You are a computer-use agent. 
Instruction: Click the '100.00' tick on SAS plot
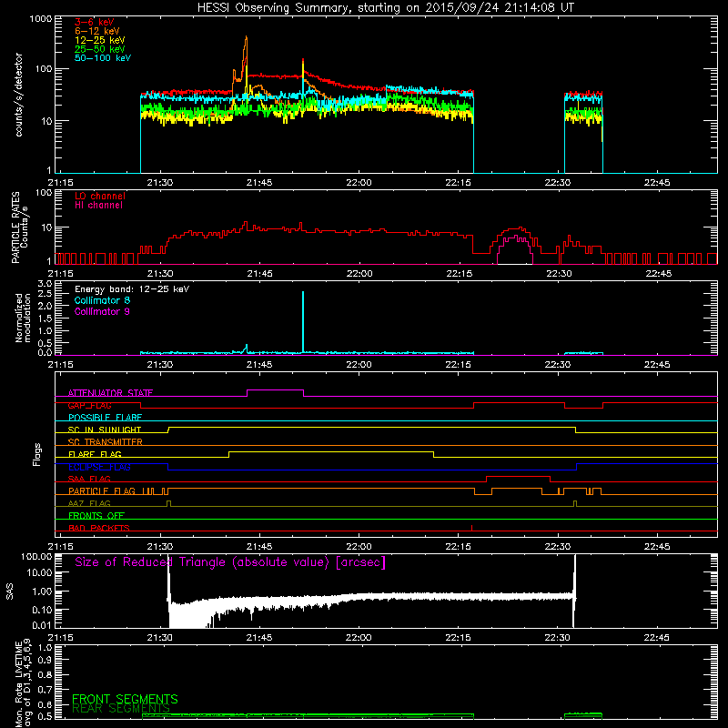tap(36, 556)
